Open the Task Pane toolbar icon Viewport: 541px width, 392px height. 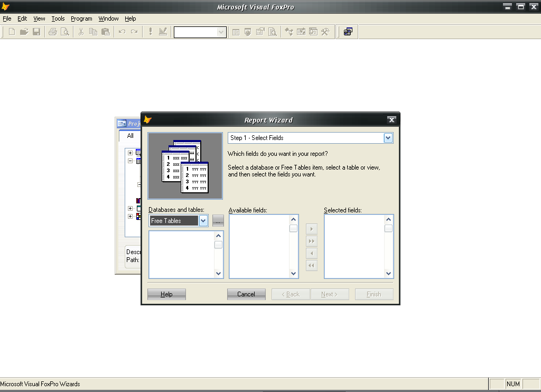pyautogui.click(x=313, y=32)
